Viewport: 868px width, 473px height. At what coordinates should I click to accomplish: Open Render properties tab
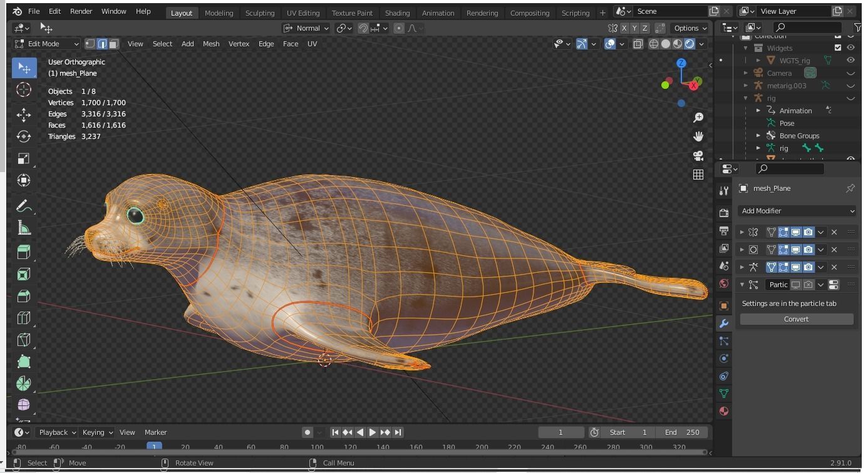click(724, 213)
